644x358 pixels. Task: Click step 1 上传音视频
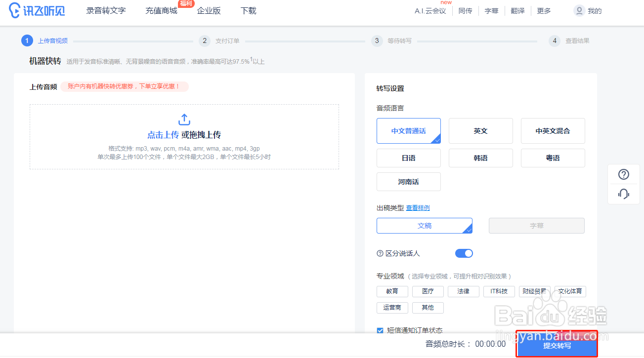[x=44, y=40]
